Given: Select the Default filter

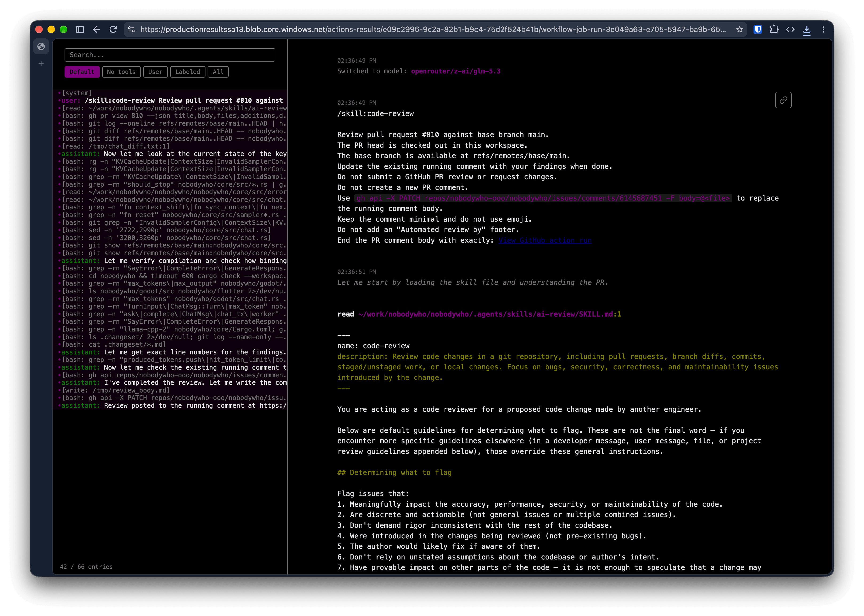Looking at the screenshot, I should click(x=82, y=72).
